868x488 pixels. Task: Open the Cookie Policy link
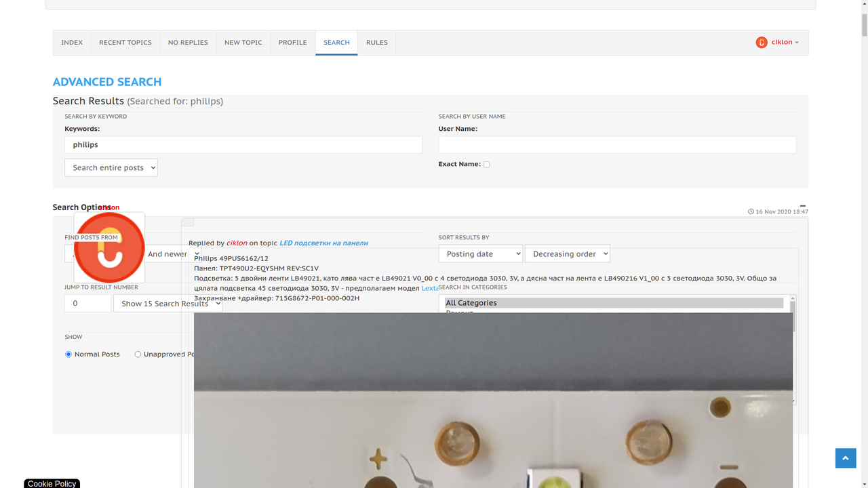pyautogui.click(x=52, y=484)
